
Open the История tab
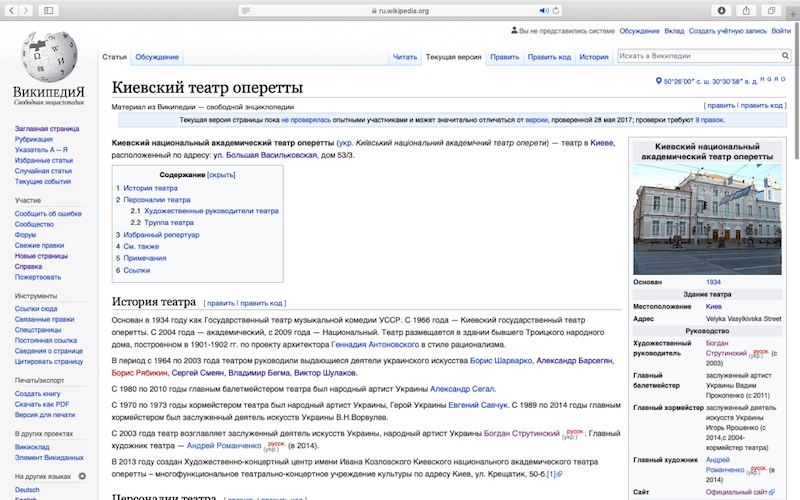coord(594,57)
